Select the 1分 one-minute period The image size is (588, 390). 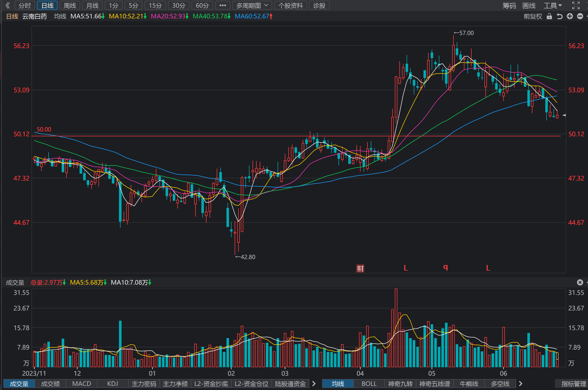pos(114,5)
